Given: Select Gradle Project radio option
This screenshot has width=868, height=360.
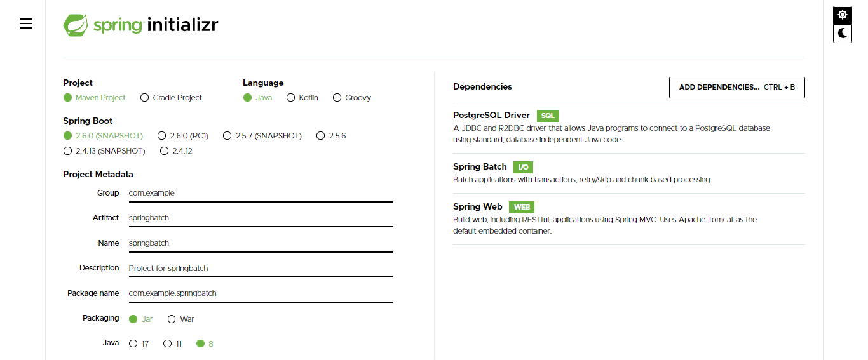Looking at the screenshot, I should 145,98.
